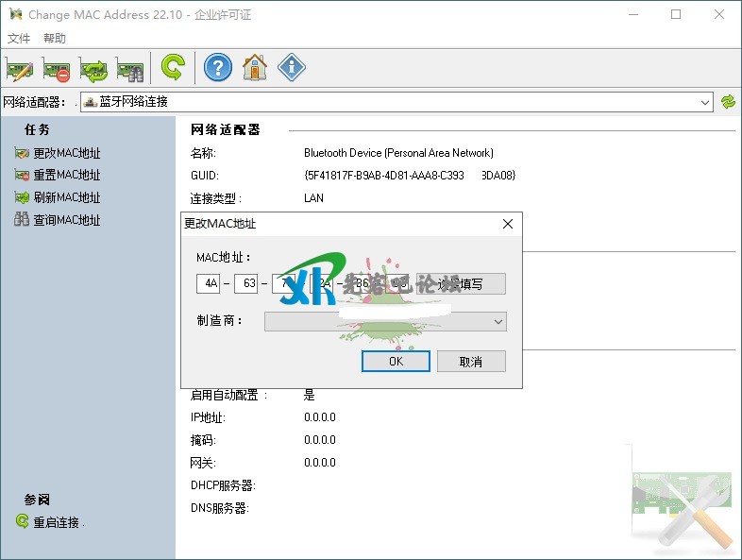Click the green circular restart arrow icon
This screenshot has width=742, height=560.
click(172, 68)
